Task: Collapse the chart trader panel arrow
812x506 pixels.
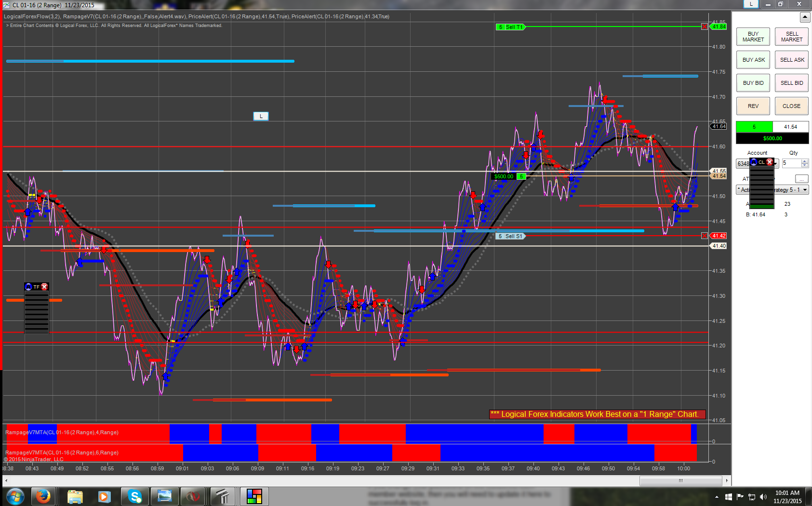Action: coord(805,17)
